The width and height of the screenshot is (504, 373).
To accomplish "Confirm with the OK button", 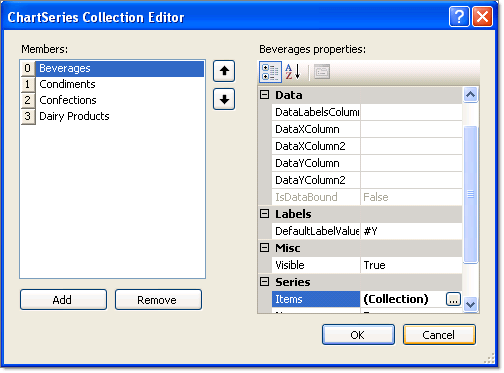I will tap(358, 335).
